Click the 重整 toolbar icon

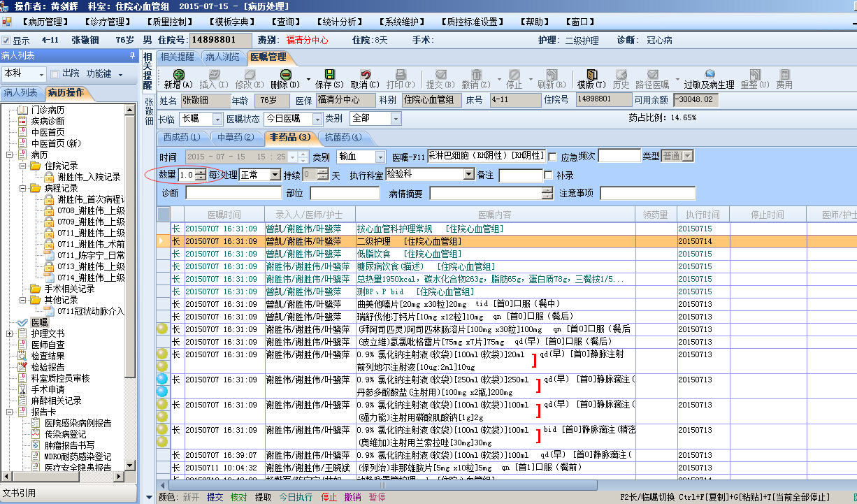pyautogui.click(x=755, y=74)
